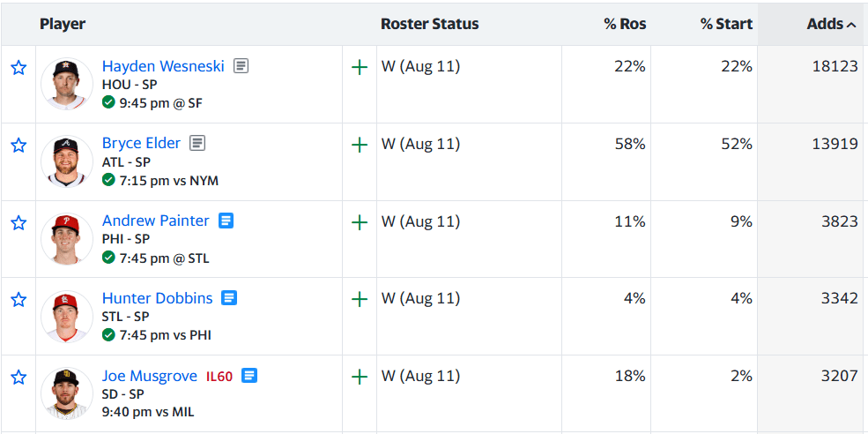Open Hunter Dobbins blue notes icon
The image size is (868, 434).
tap(229, 298)
